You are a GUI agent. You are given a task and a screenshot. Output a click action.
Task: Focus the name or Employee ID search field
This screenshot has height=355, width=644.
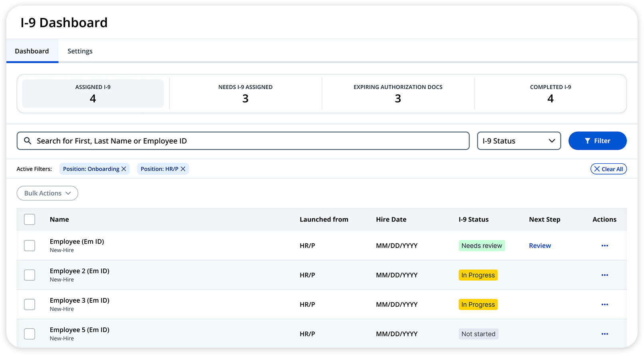[x=243, y=141]
